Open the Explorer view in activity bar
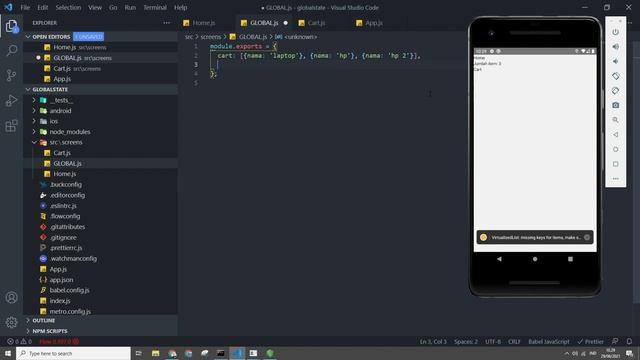640x360 pixels. [11, 27]
